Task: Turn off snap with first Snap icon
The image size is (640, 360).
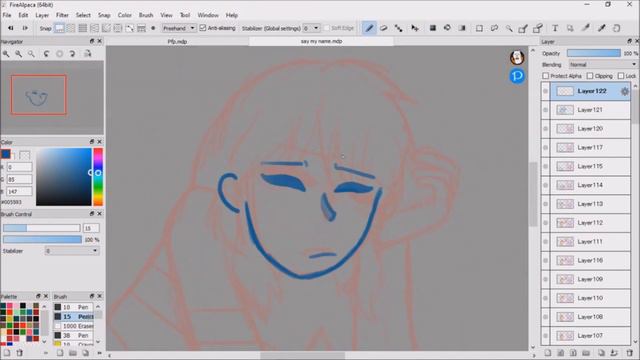Action: [60, 28]
